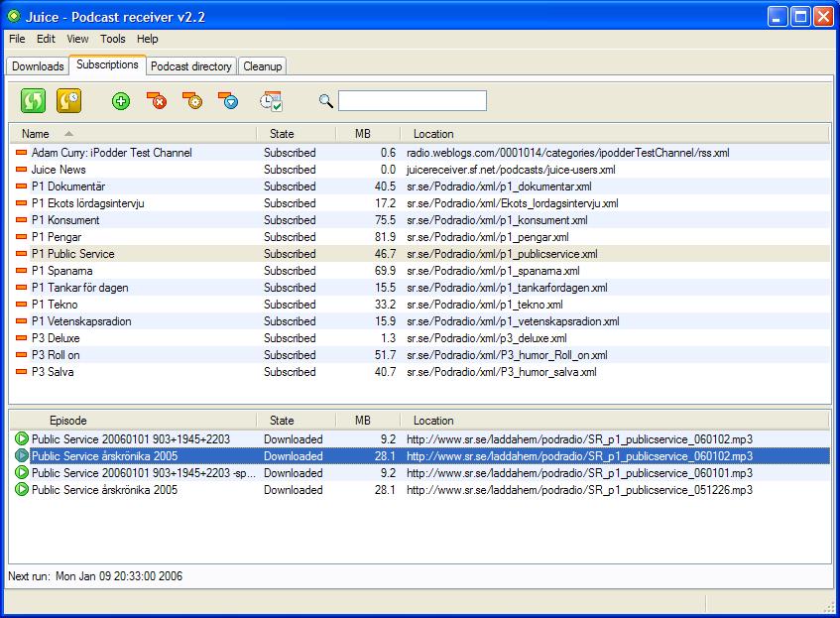This screenshot has width=840, height=618.
Task: Open the Podcast directory tab
Action: click(191, 65)
